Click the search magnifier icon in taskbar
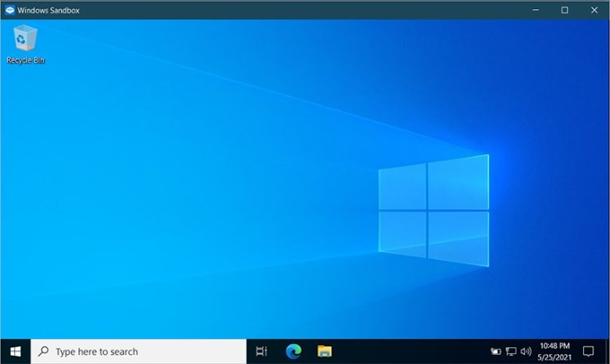 43,351
